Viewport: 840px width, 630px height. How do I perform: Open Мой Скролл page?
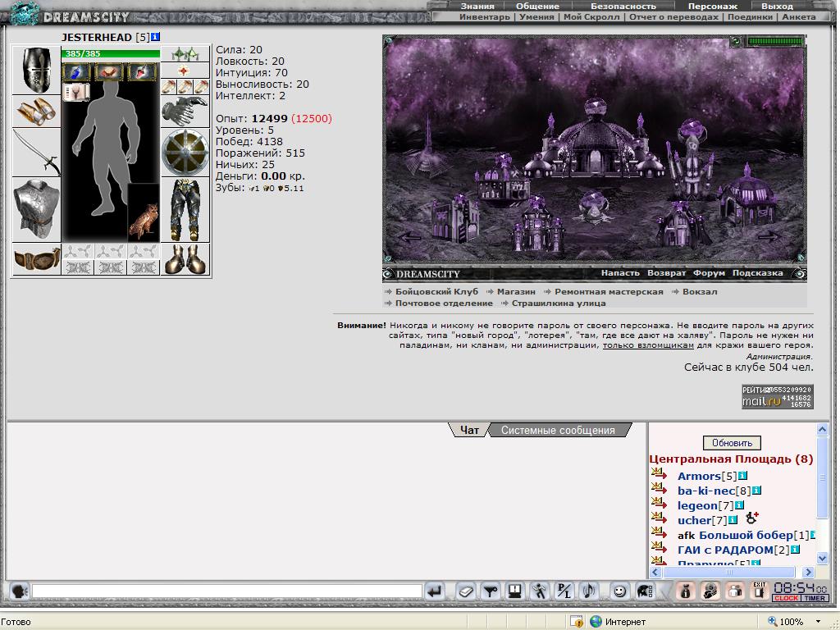(591, 16)
